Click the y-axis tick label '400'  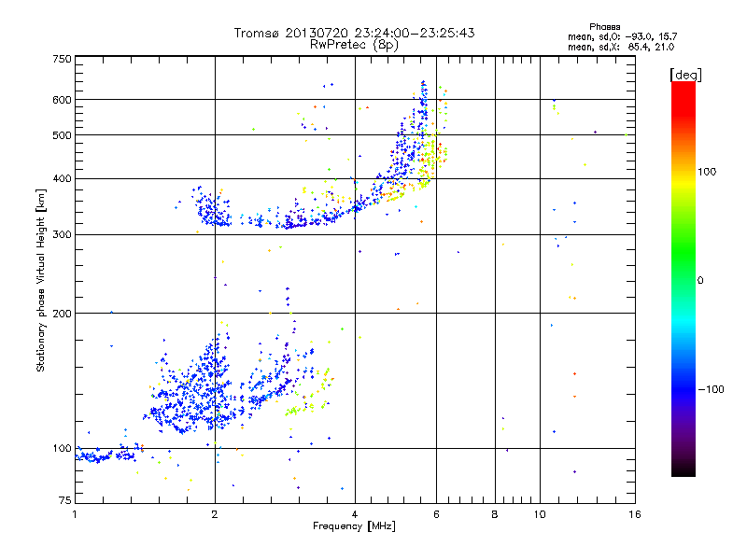(x=63, y=178)
